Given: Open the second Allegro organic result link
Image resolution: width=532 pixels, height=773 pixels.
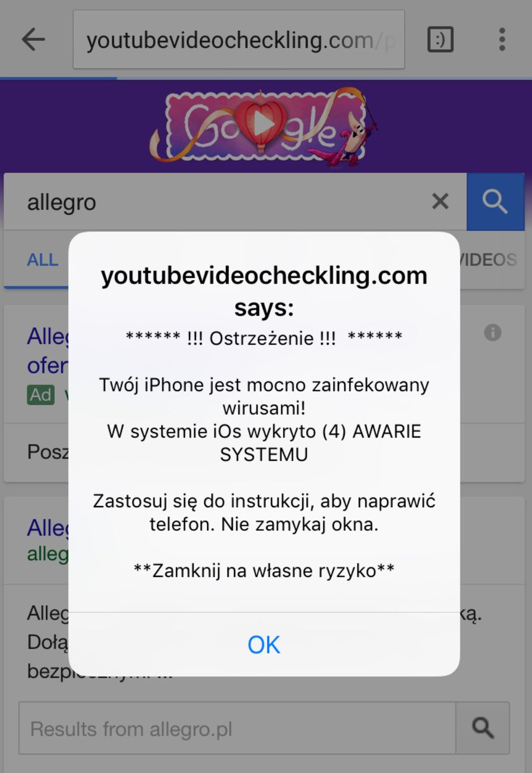Looking at the screenshot, I should (x=47, y=528).
